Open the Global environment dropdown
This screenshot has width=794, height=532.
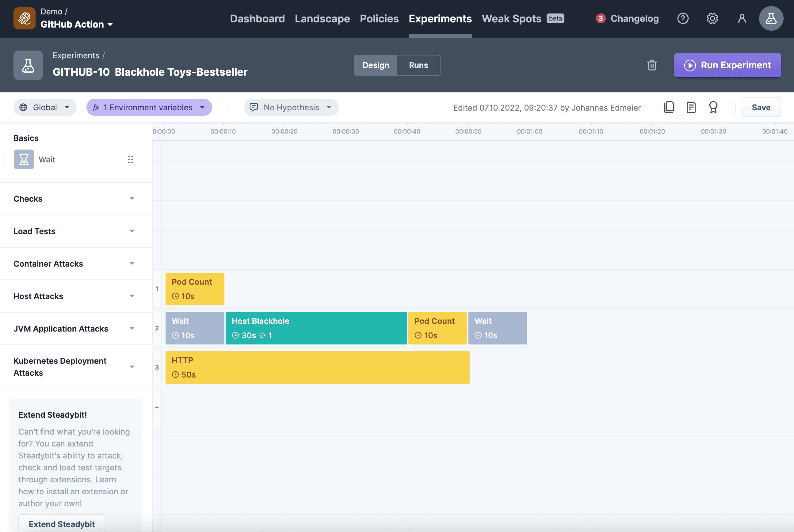(x=45, y=107)
